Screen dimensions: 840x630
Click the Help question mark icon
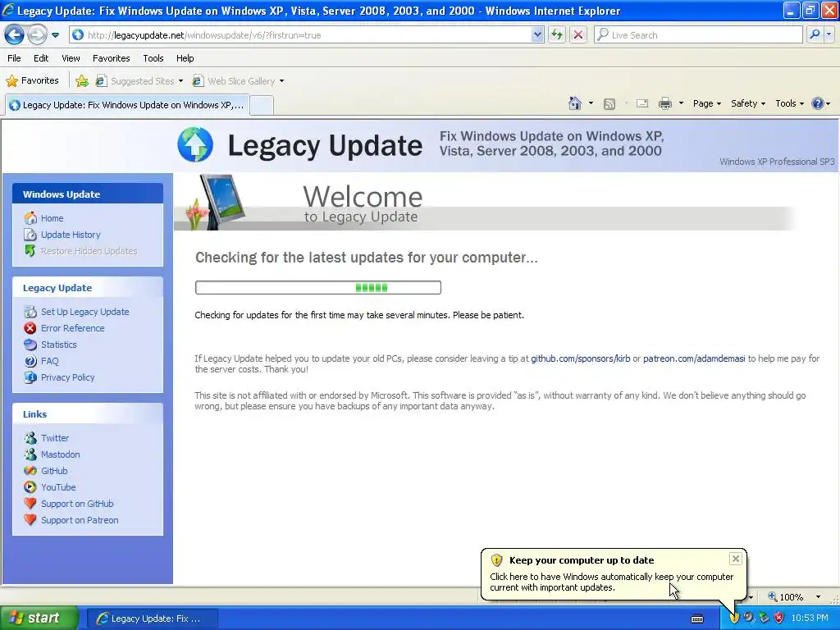pos(818,103)
